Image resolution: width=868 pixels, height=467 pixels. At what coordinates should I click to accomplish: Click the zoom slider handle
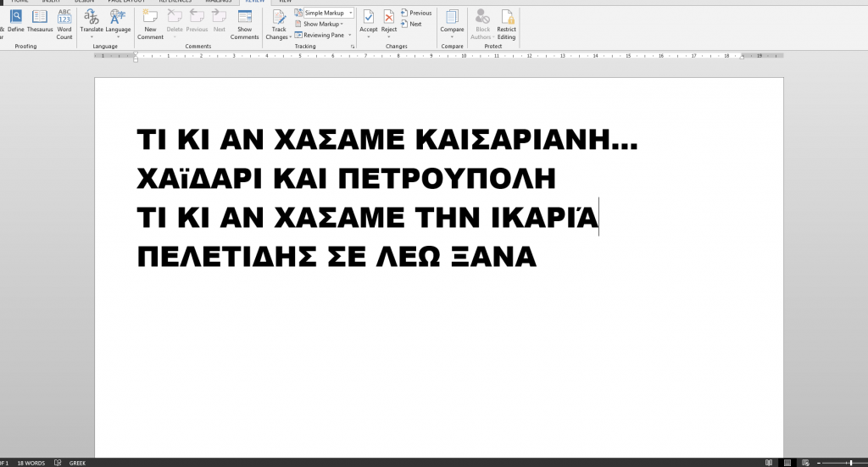[x=851, y=463]
